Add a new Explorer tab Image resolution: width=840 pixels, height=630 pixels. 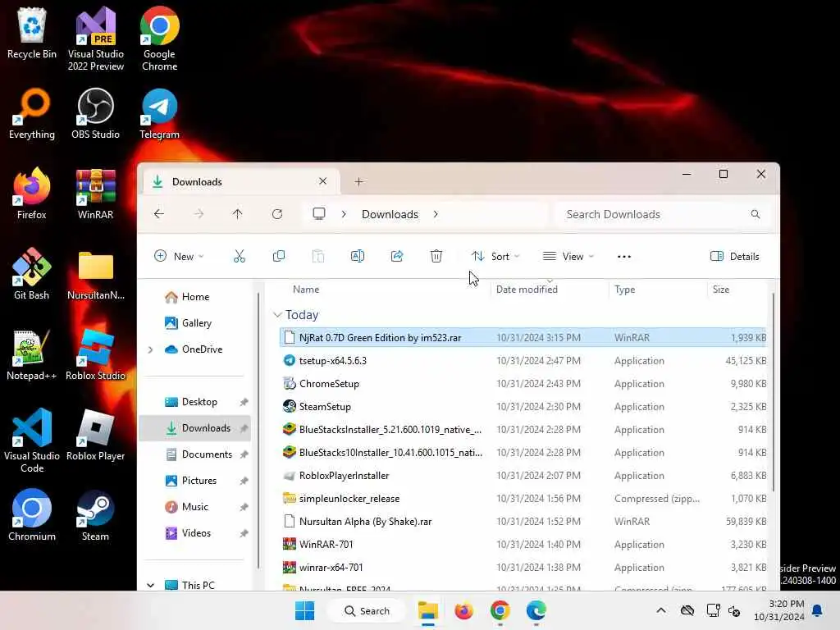[359, 182]
